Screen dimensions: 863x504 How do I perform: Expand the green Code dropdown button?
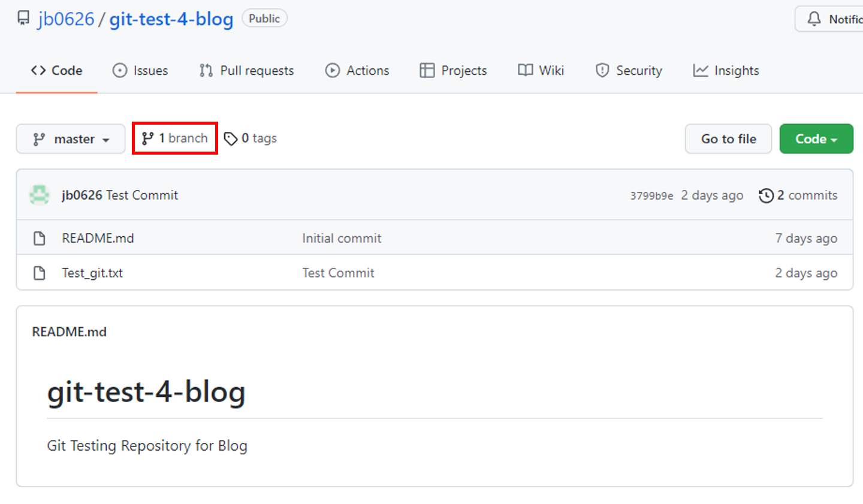(x=816, y=139)
